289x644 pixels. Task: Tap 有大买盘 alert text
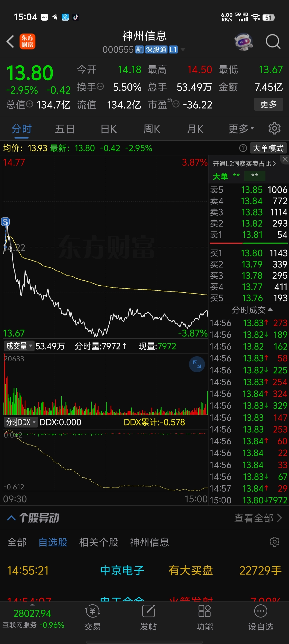point(191,570)
